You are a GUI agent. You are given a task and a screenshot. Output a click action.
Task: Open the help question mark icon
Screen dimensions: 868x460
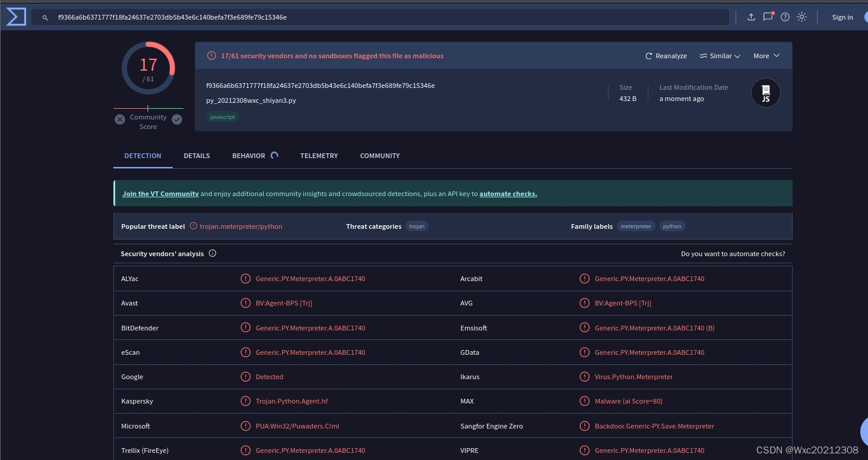tap(785, 17)
